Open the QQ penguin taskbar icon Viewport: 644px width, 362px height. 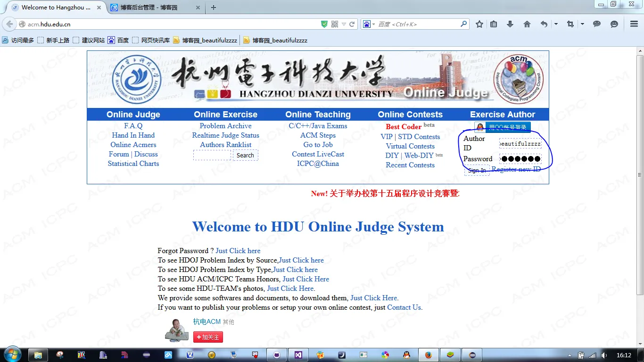(406, 355)
